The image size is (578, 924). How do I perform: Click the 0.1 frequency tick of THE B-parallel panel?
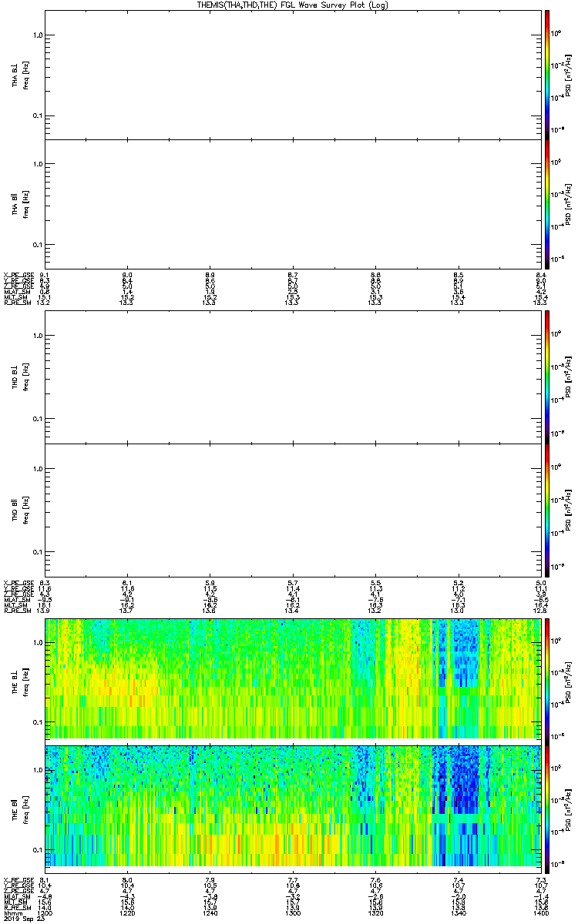pos(36,849)
